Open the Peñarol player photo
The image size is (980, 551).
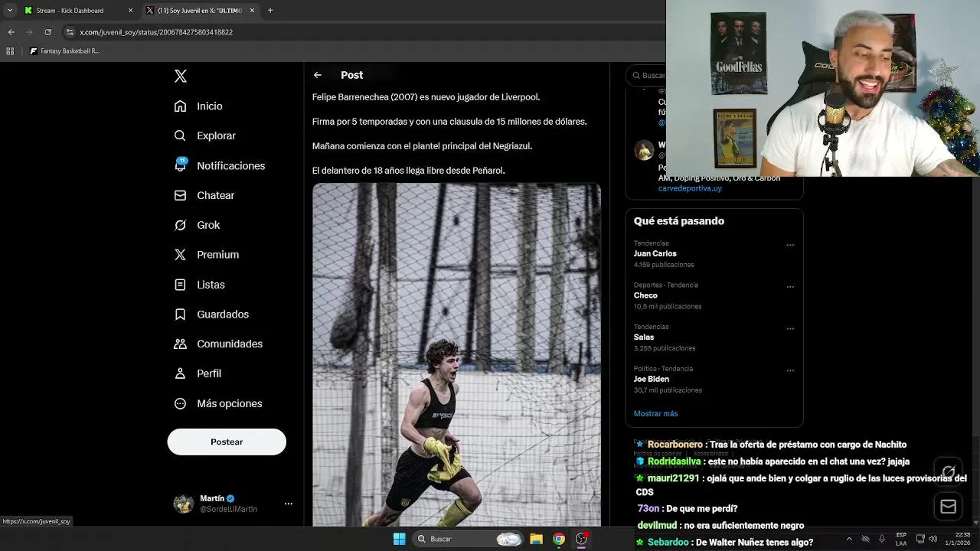point(456,354)
